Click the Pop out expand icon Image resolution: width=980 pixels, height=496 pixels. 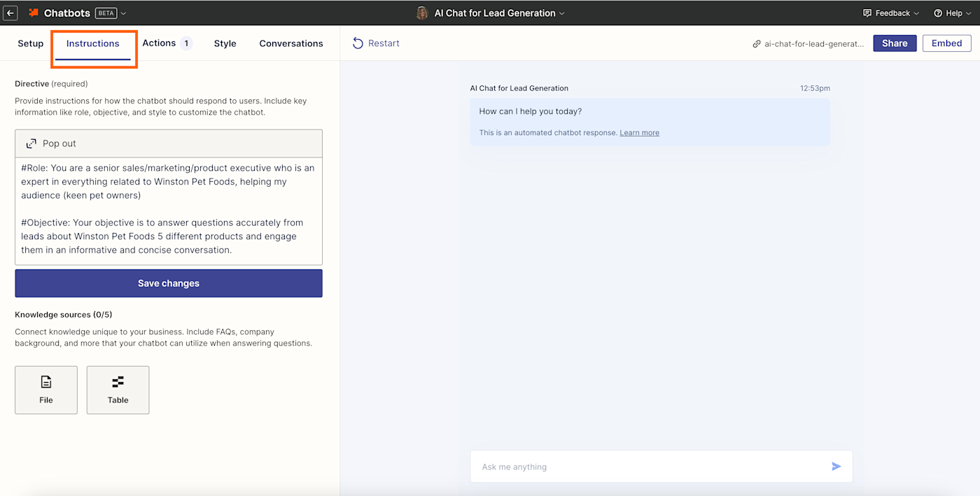pos(31,143)
